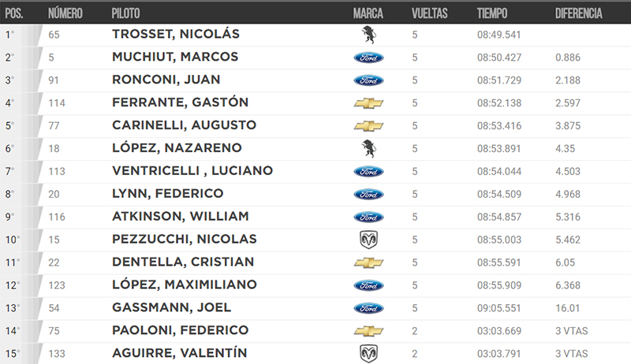
Task: Click Dodge ram logo in Pezzucchi's row
Action: coord(368,240)
